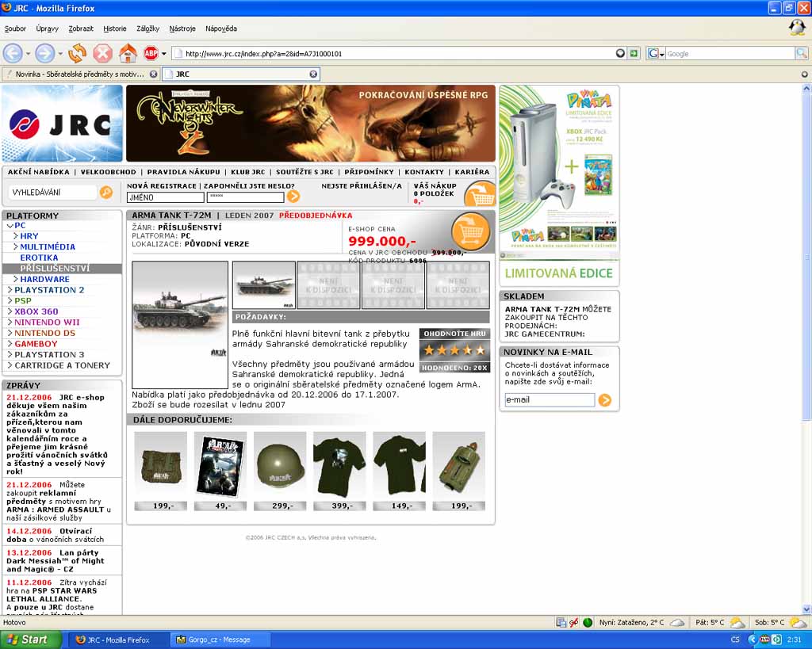Add tank to cart via orange cart button
812x649 pixels.
click(470, 231)
